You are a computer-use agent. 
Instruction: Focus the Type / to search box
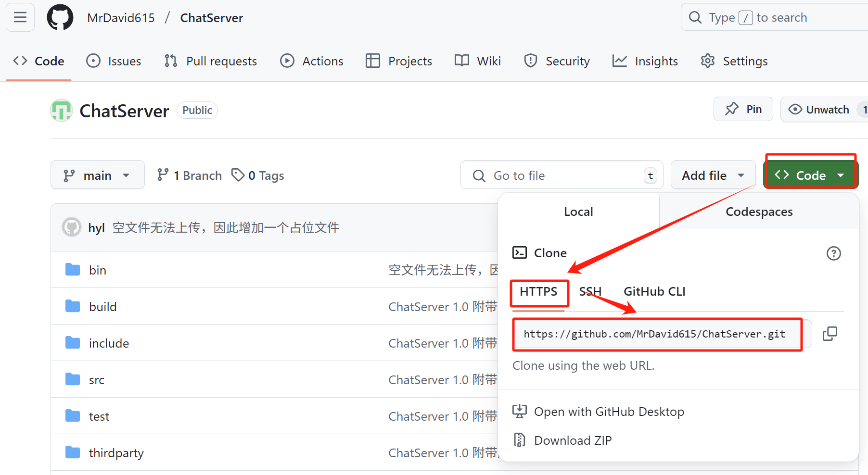click(775, 18)
